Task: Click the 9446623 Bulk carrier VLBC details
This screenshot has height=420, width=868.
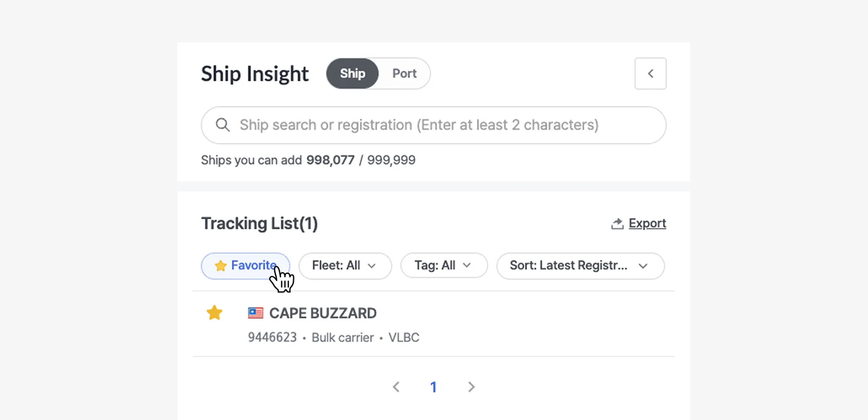Action: [334, 337]
